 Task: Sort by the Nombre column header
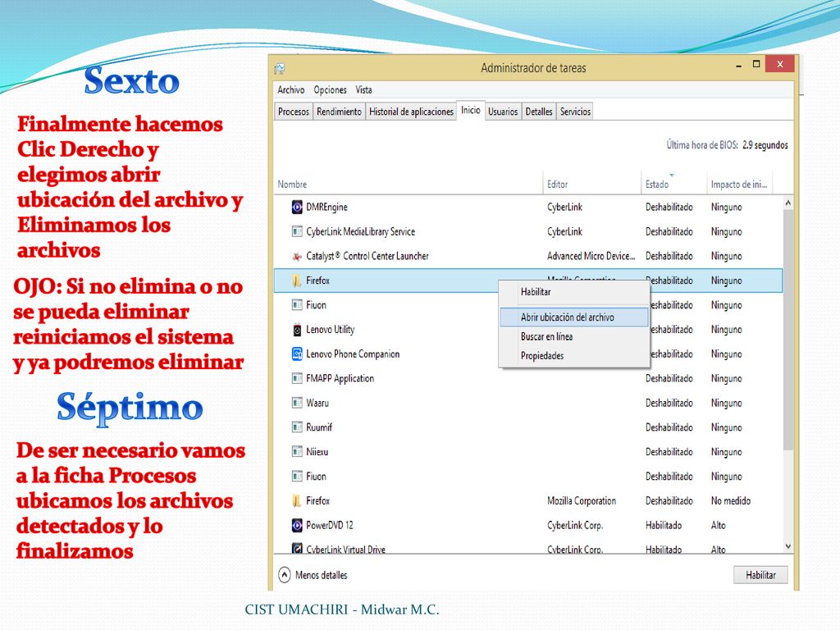[409, 185]
